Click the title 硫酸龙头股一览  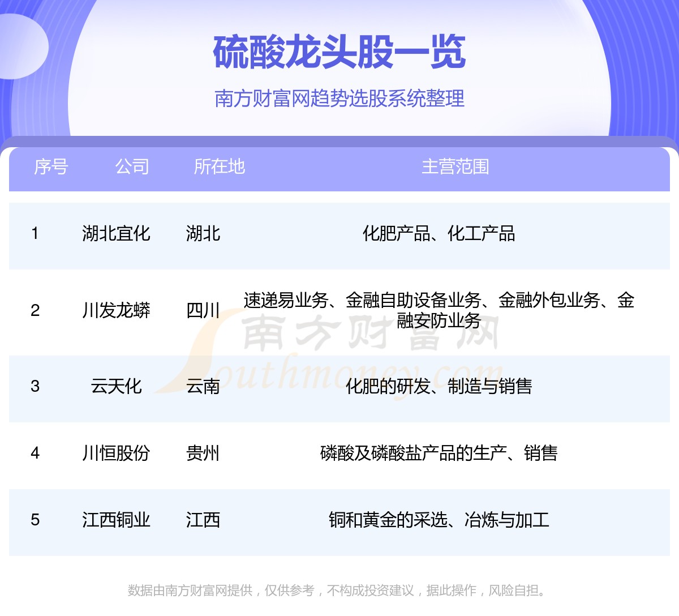click(339, 52)
